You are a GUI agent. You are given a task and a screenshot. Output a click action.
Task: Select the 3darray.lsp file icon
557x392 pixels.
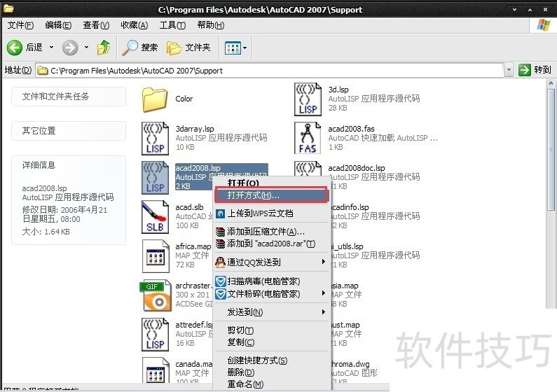tap(156, 139)
